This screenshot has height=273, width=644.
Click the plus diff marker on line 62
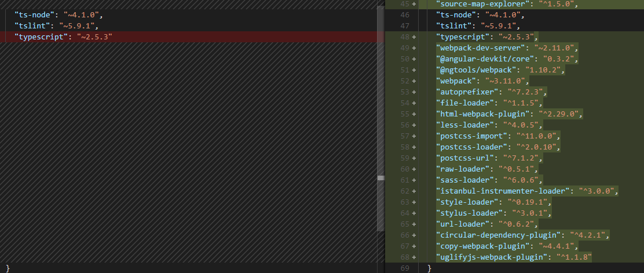coord(414,191)
